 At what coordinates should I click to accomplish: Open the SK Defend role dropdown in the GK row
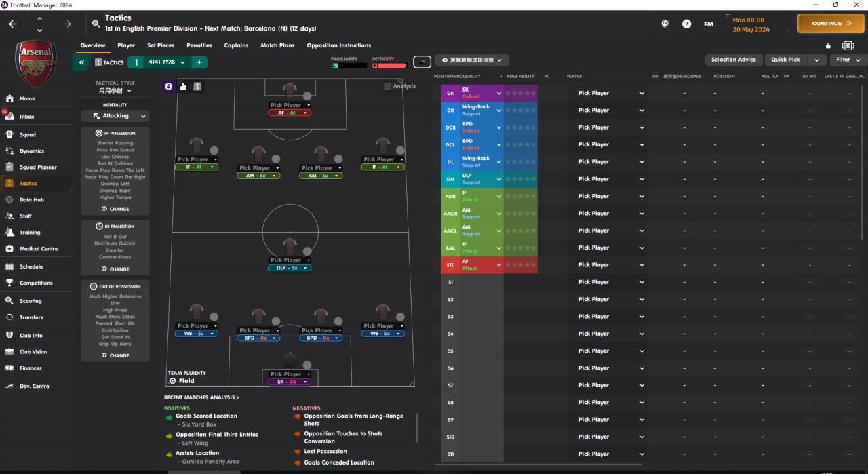[x=481, y=93]
